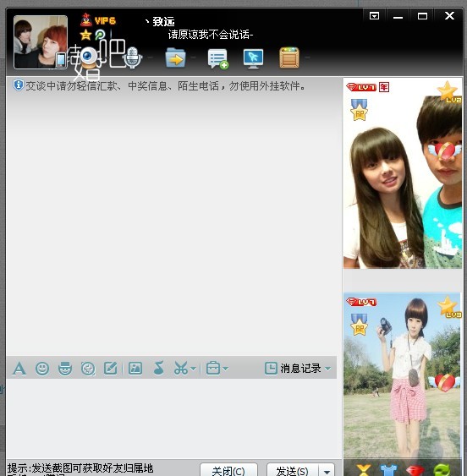Viewport: 467px width, 476px height.
Task: Send a window shake nudge icon
Action: (88, 369)
